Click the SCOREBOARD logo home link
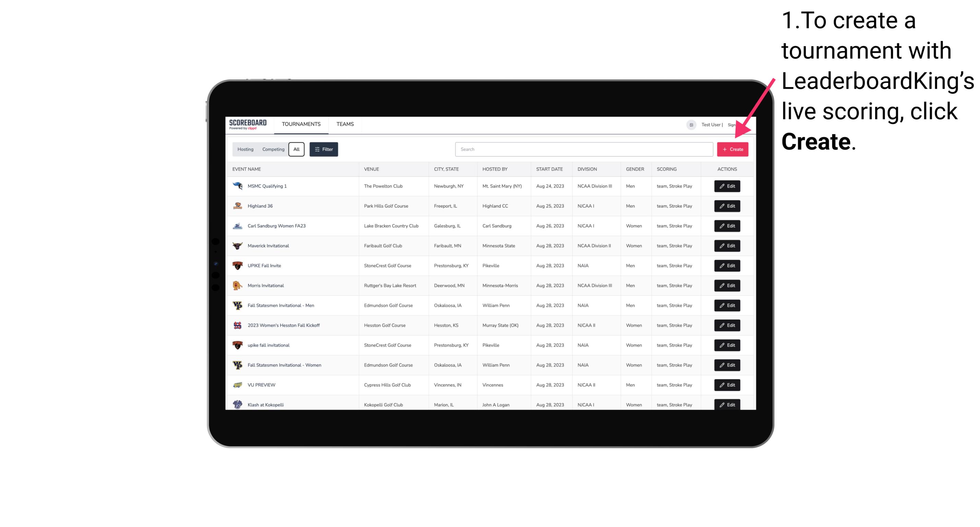The image size is (980, 527). click(249, 124)
